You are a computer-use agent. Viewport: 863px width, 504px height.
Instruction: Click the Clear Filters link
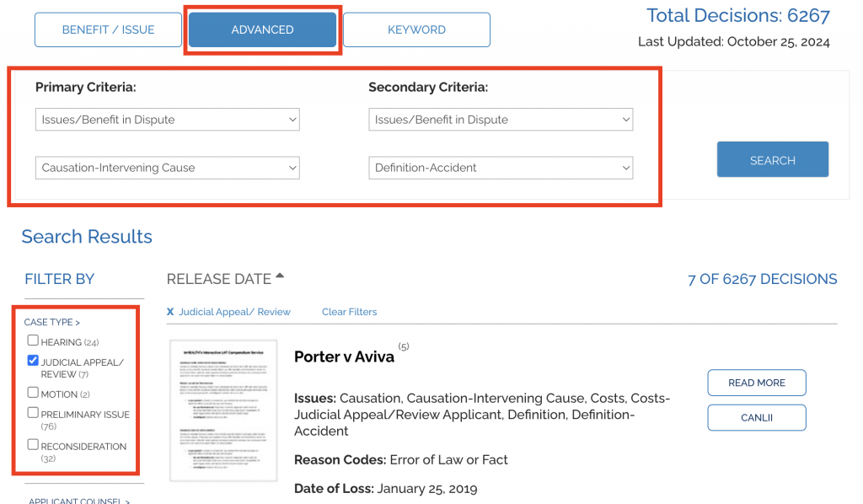coord(350,312)
